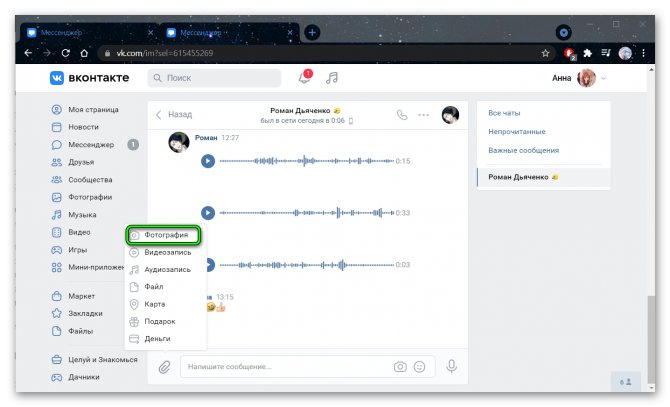Open Мессенджер in the sidebar
The height and width of the screenshot is (407, 670).
pos(83,145)
